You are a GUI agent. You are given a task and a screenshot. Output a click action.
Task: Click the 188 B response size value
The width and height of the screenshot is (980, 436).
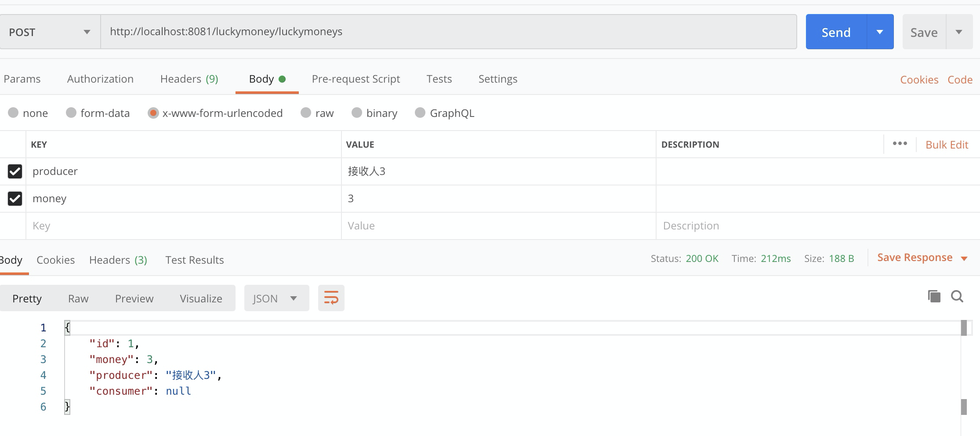[x=841, y=258]
